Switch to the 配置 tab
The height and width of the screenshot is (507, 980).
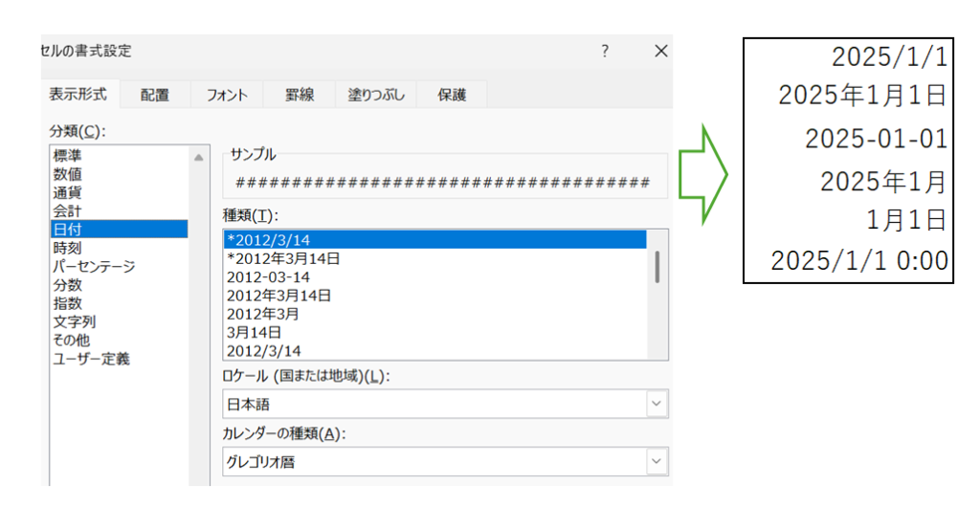pos(154,95)
